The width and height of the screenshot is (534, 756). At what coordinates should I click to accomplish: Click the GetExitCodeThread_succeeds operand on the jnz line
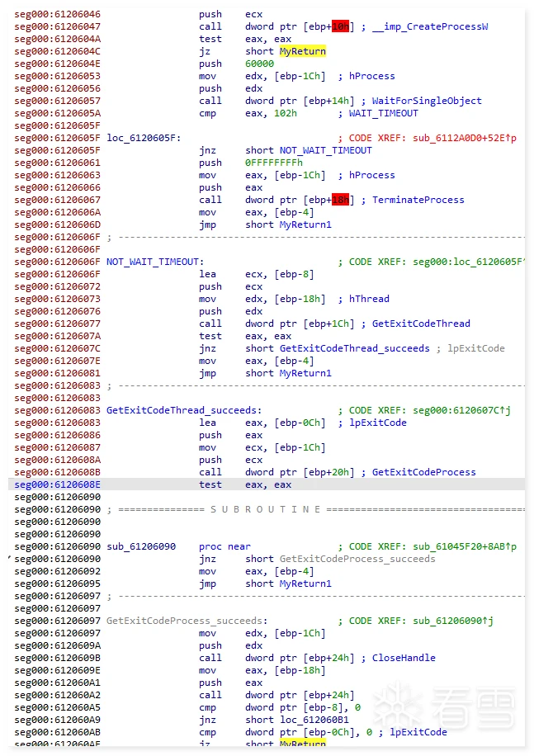(x=355, y=348)
